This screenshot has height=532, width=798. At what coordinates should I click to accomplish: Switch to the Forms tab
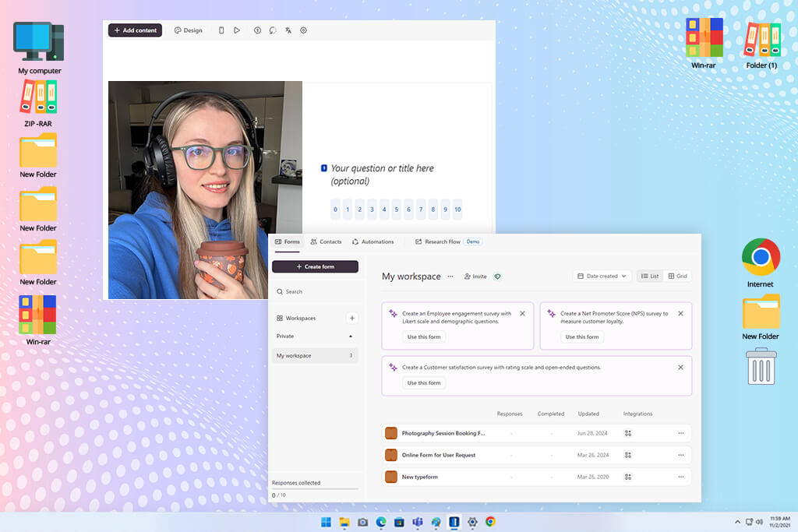(288, 242)
